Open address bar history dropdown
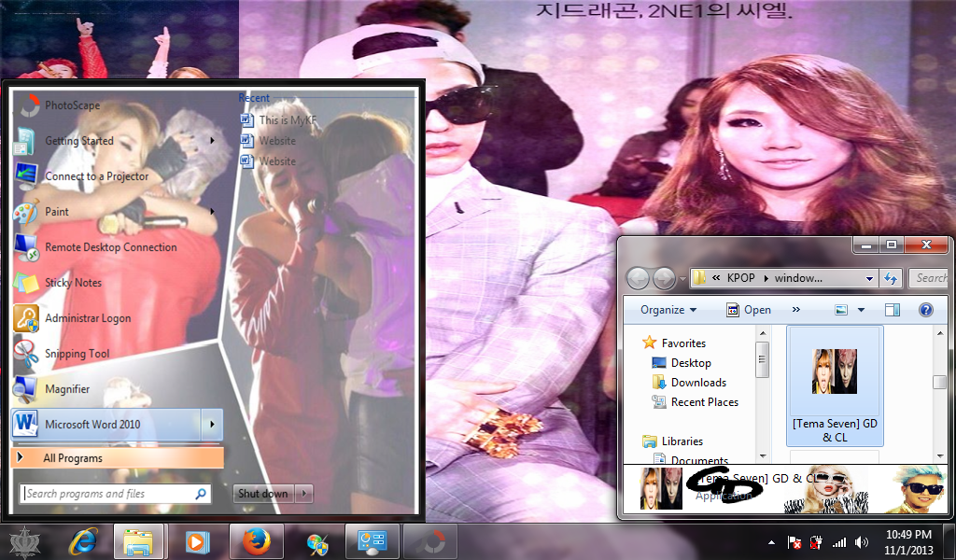The height and width of the screenshot is (560, 956). 869,278
